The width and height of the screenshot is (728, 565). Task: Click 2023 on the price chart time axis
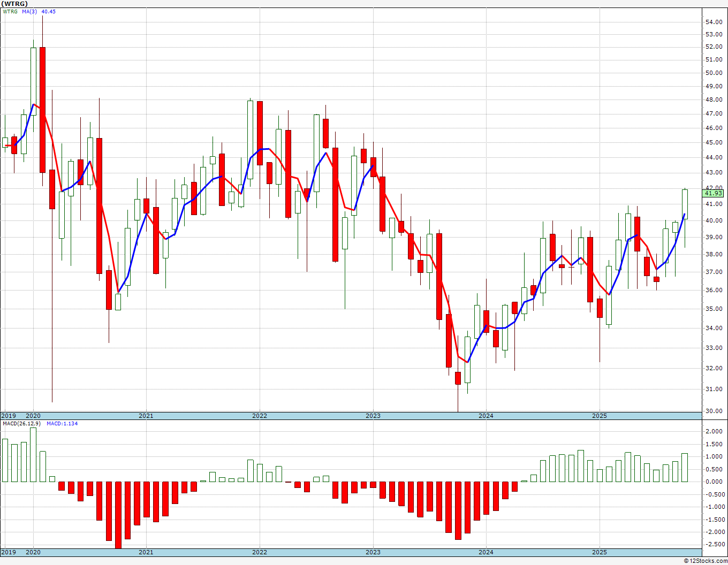pyautogui.click(x=373, y=416)
